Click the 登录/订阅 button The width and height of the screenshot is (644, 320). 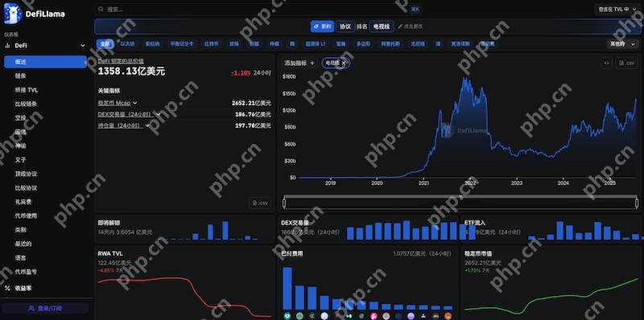coord(45,308)
